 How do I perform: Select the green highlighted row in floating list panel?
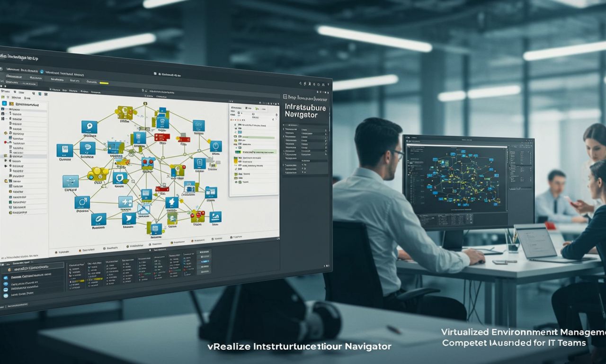tap(256, 152)
